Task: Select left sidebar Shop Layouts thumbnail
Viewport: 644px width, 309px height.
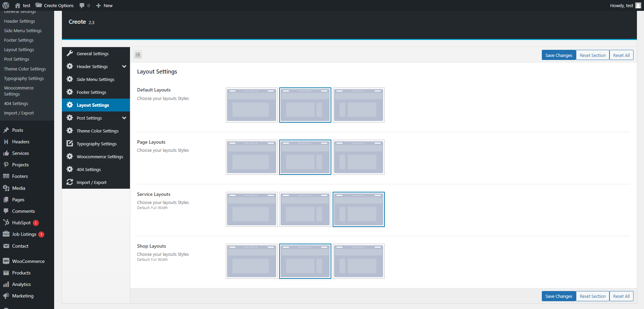Action: (358, 261)
